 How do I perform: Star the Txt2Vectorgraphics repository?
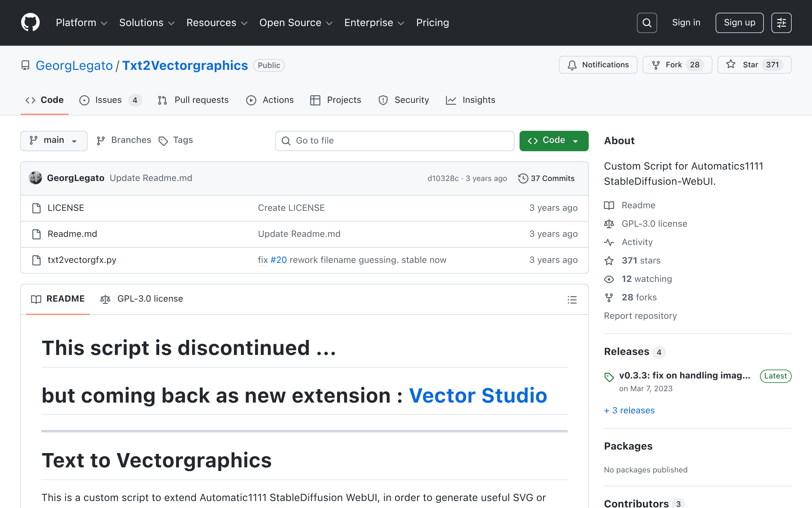pos(754,65)
